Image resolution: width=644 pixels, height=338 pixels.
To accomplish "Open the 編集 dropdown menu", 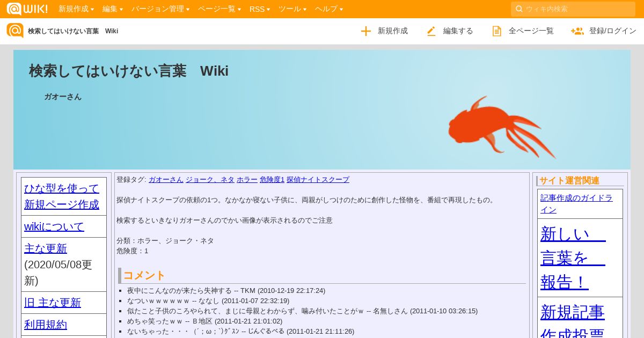I will pos(113,9).
